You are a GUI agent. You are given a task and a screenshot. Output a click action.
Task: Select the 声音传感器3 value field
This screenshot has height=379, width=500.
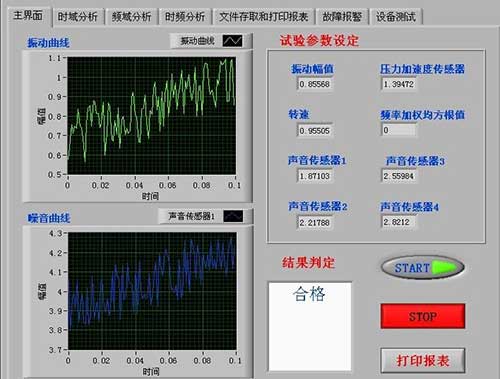coord(399,176)
